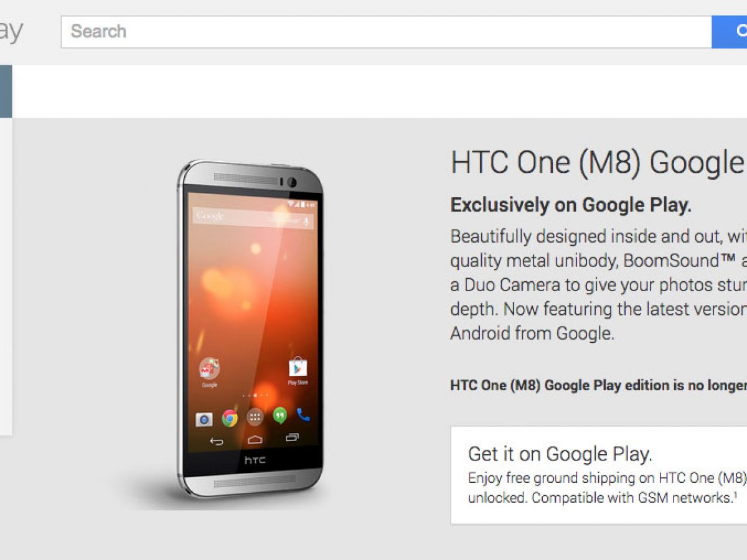
Task: Click the HTC One (M8) product title
Action: pos(598,164)
